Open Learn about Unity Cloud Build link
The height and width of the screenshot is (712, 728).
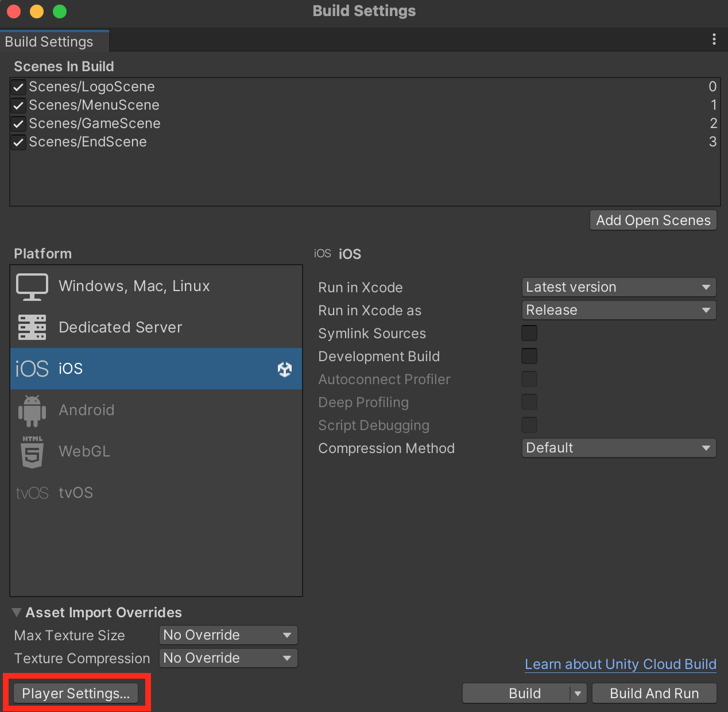pos(620,664)
